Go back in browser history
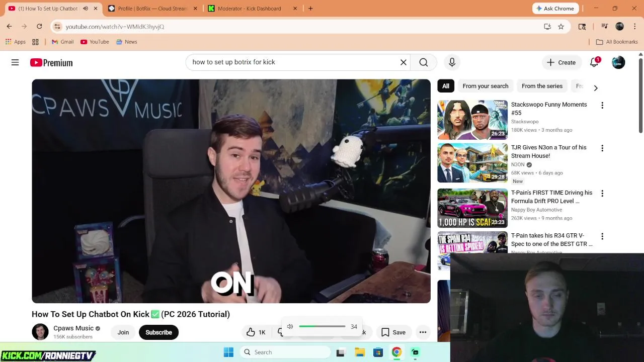644x362 pixels. (x=9, y=26)
